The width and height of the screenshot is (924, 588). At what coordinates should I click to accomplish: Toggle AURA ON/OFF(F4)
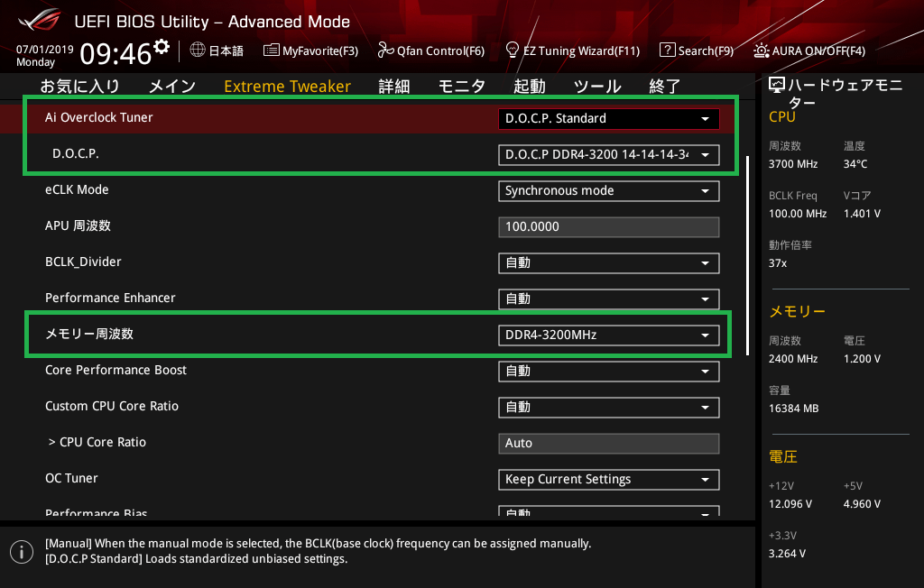(x=809, y=51)
